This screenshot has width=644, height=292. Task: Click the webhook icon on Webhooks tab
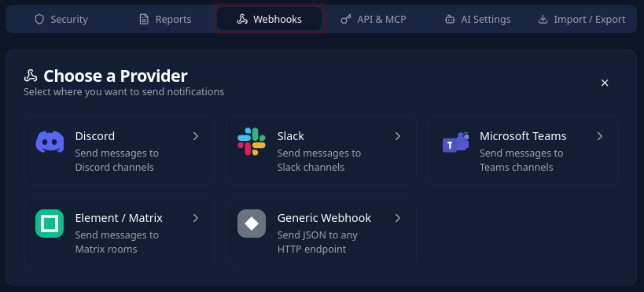pyautogui.click(x=242, y=20)
